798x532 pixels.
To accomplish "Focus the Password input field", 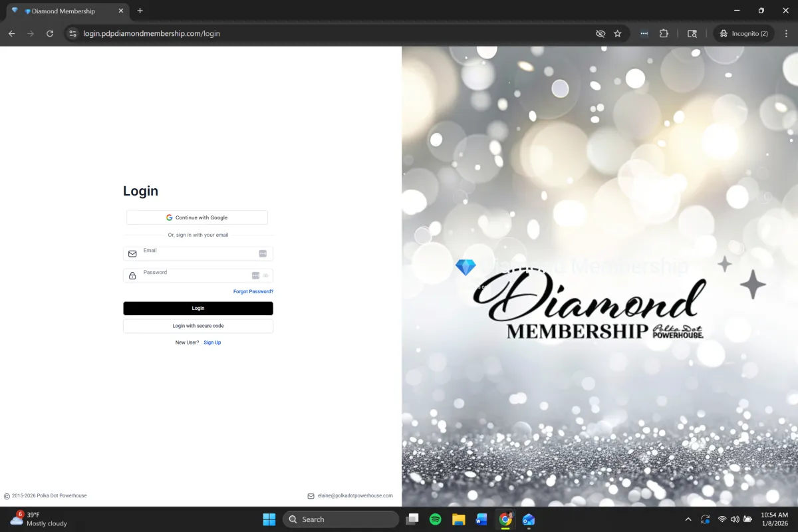I will tap(198, 275).
